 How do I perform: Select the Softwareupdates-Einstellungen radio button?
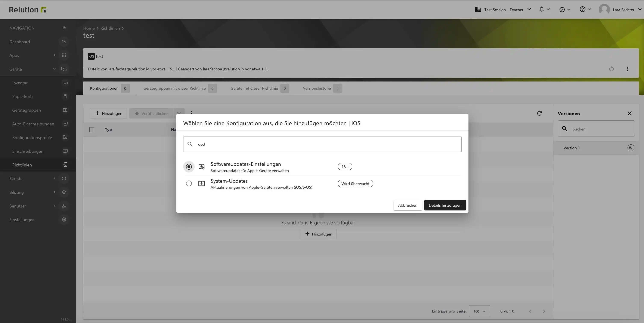(189, 166)
